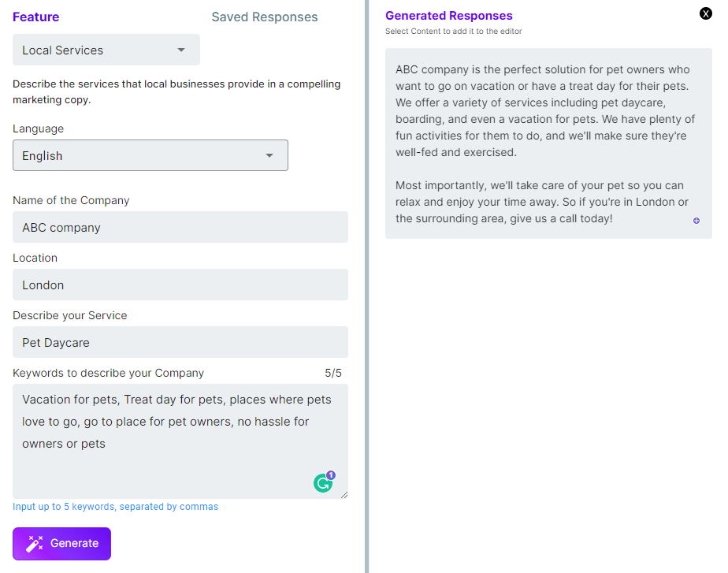728x573 pixels.
Task: Click the Local Services dropdown arrow
Action: point(181,50)
